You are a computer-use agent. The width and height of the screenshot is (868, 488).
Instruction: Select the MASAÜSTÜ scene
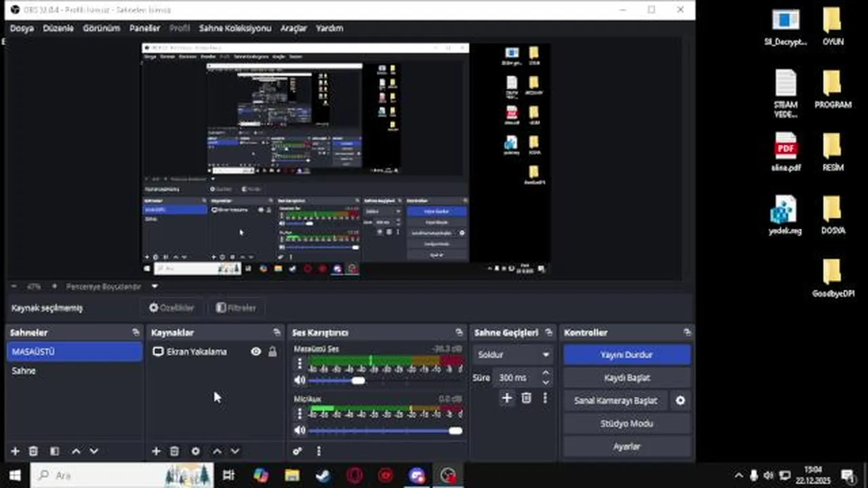point(75,352)
